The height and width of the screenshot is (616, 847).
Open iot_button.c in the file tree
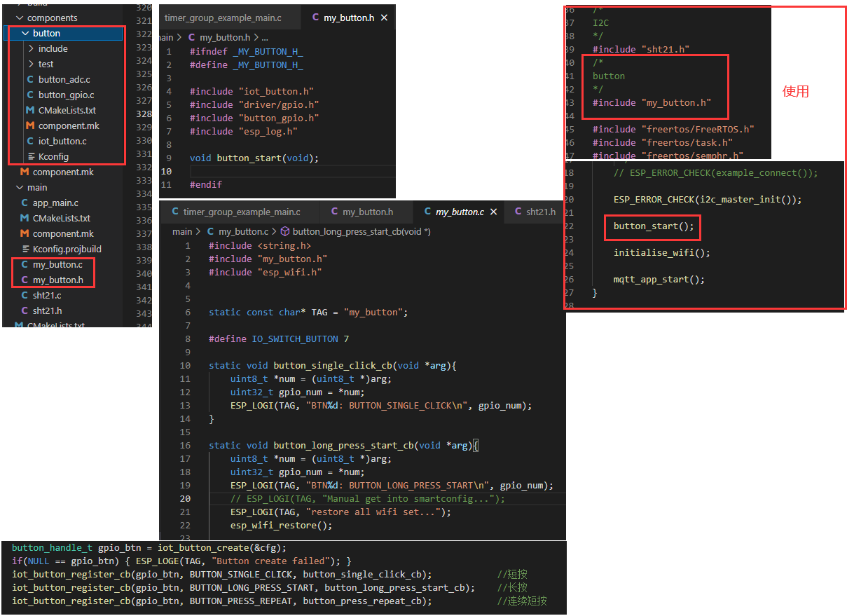[62, 141]
